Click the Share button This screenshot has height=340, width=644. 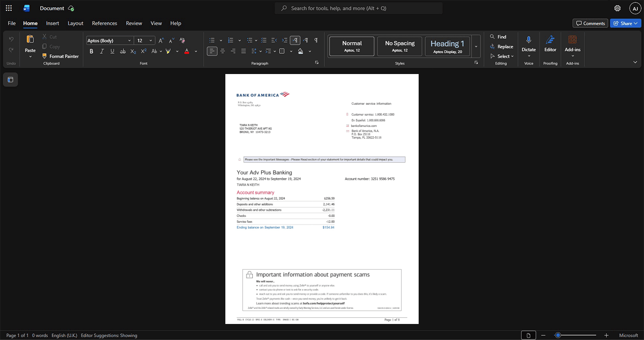(x=626, y=23)
